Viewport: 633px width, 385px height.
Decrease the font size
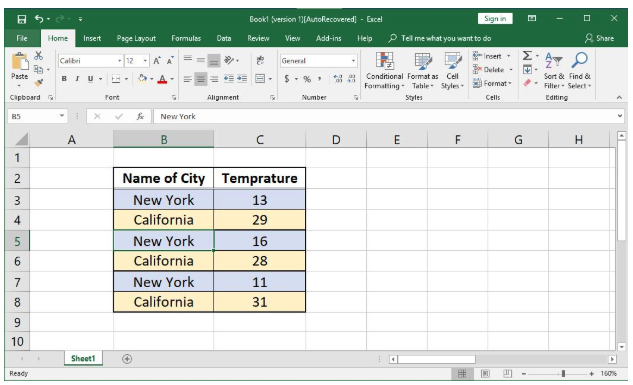[x=170, y=61]
